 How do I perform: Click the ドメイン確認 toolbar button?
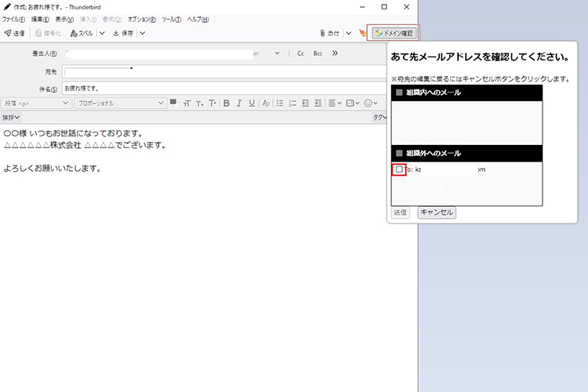(x=394, y=33)
